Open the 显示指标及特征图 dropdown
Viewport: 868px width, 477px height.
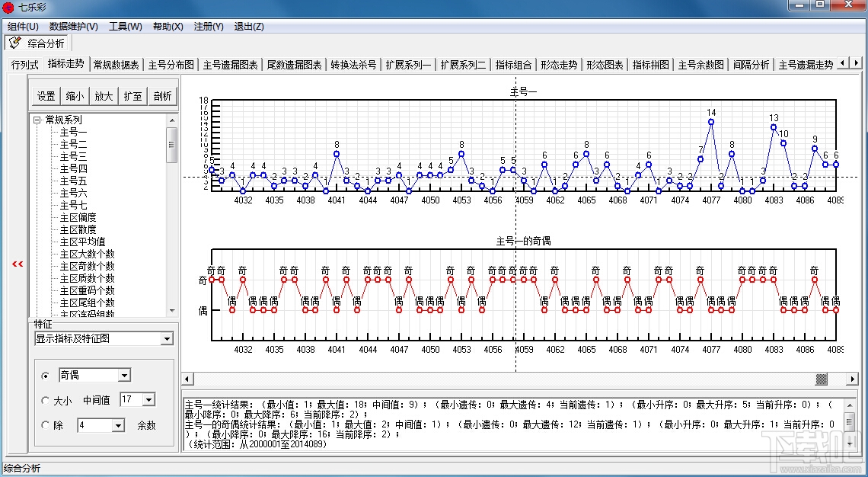pyautogui.click(x=167, y=338)
